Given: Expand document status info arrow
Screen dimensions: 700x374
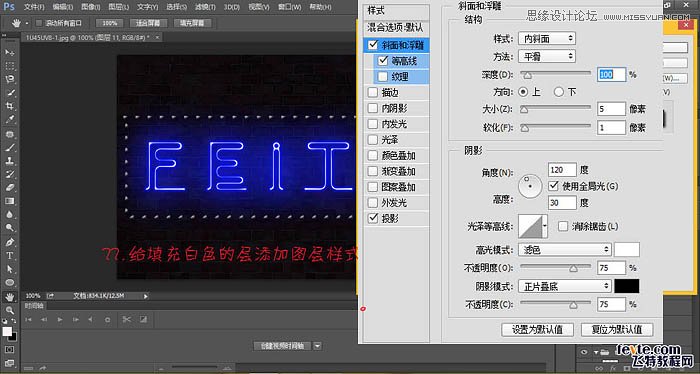Looking at the screenshot, I should click(x=146, y=296).
